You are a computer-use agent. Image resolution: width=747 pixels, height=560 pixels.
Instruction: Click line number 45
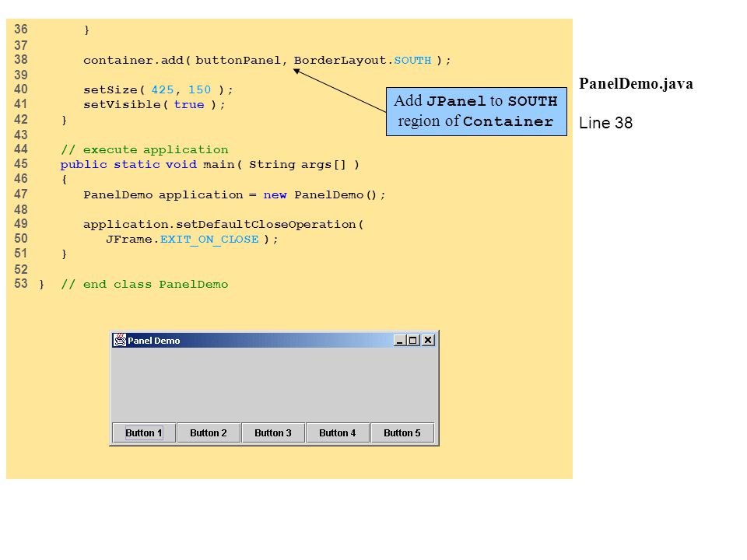pos(21,164)
